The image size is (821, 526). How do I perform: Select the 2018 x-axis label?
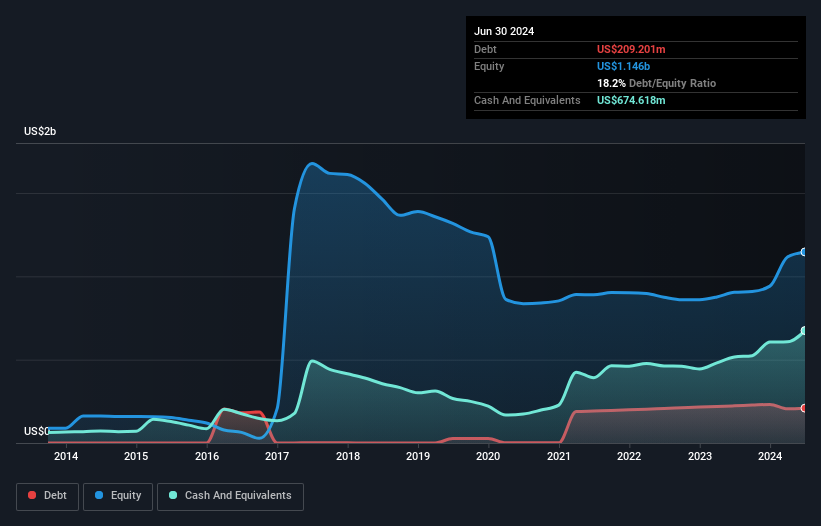(348, 456)
